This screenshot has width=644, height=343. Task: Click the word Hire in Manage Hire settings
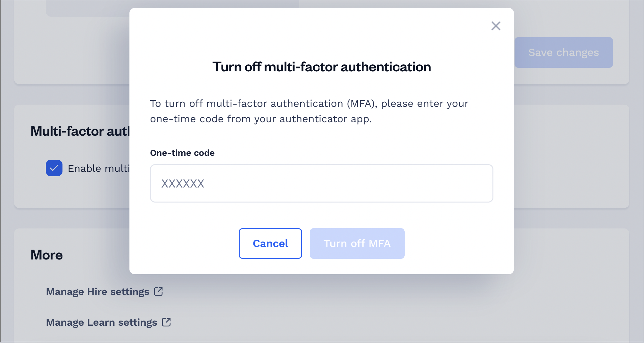coord(97,291)
